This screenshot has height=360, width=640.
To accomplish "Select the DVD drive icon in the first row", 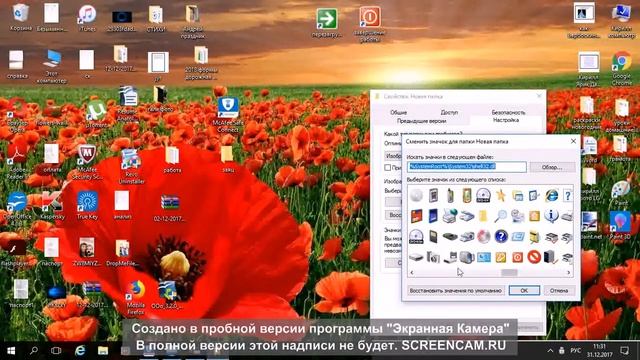I will point(483,195).
